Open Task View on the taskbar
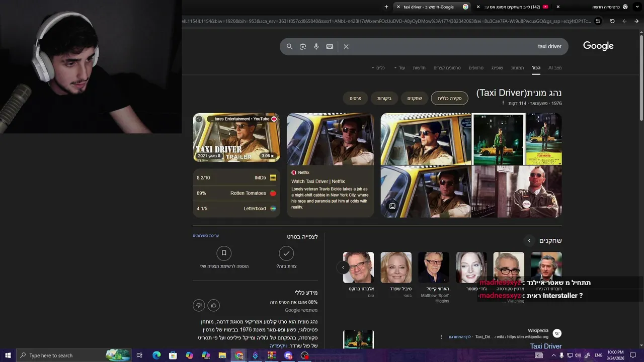This screenshot has width=644, height=362. pyautogui.click(x=140, y=355)
